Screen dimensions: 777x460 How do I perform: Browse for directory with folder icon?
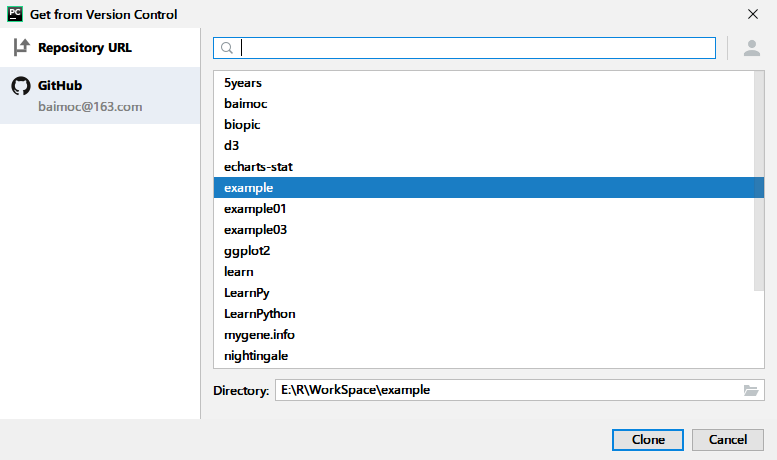pos(751,391)
